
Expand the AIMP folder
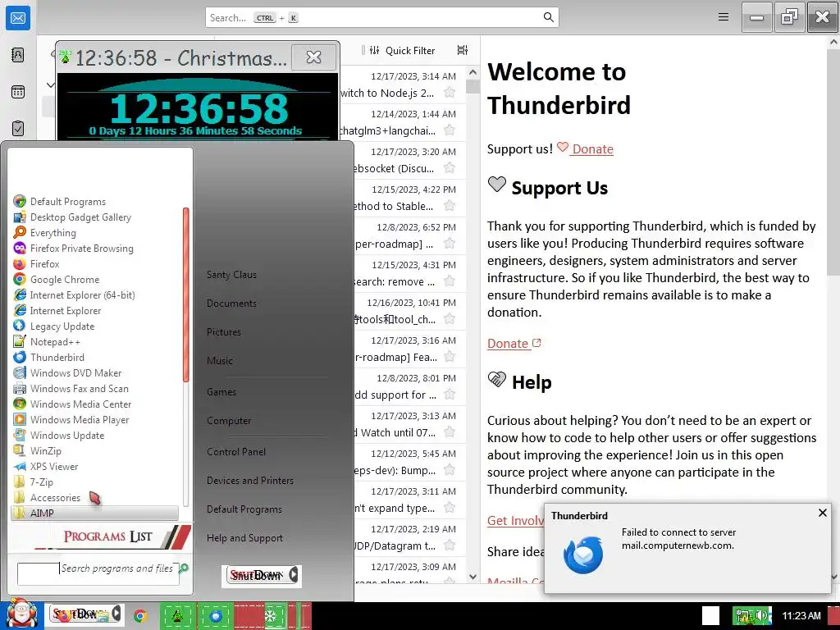[95, 513]
